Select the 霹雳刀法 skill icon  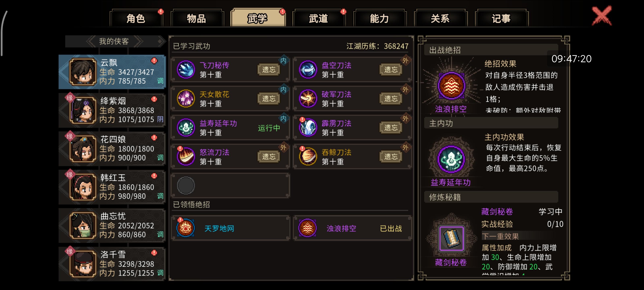tap(308, 128)
